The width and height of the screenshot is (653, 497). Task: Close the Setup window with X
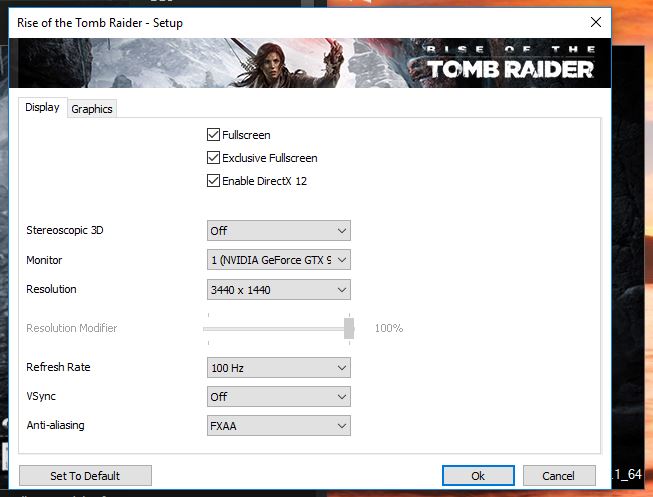pos(596,22)
